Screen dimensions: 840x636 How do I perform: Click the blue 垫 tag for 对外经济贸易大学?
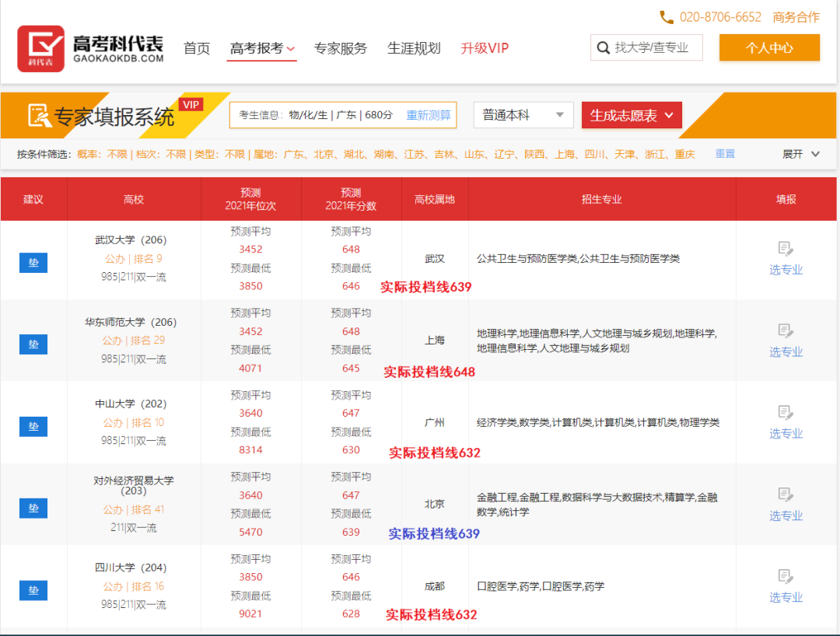(33, 508)
